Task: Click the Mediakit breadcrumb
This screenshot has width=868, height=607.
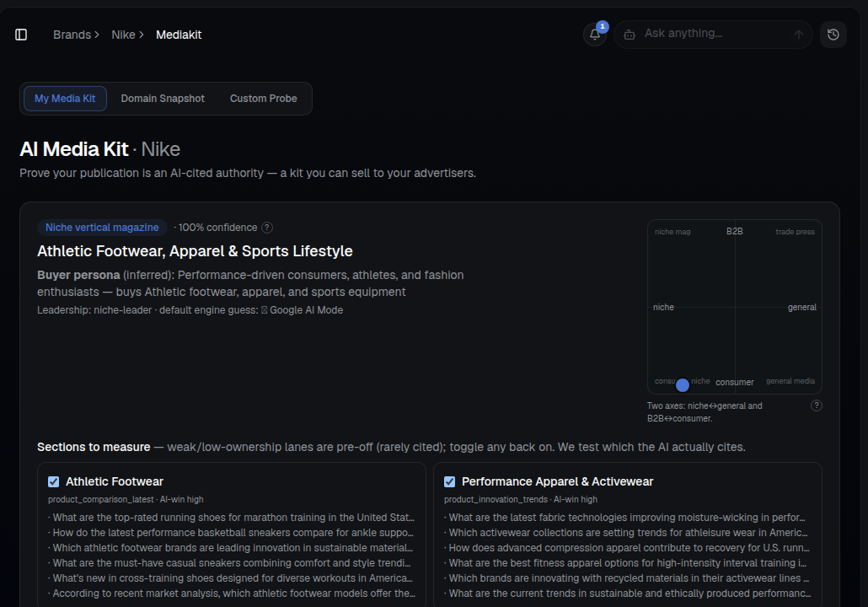Action: click(x=179, y=35)
